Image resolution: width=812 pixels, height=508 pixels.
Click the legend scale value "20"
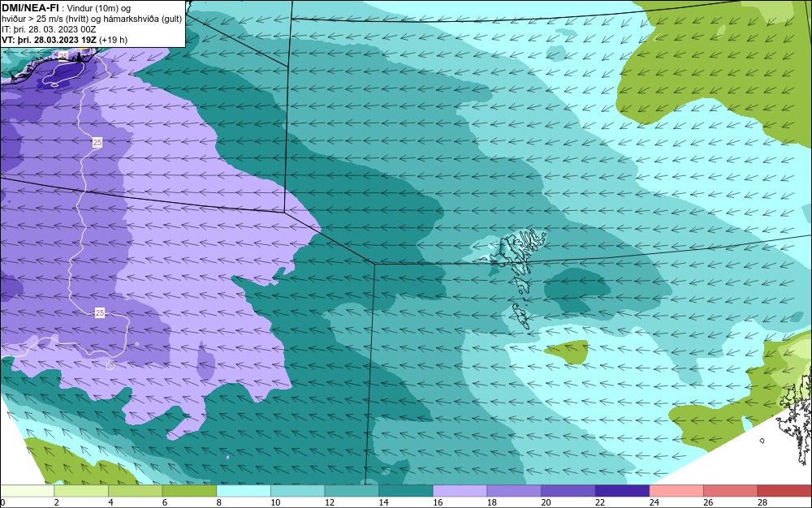pyautogui.click(x=546, y=502)
